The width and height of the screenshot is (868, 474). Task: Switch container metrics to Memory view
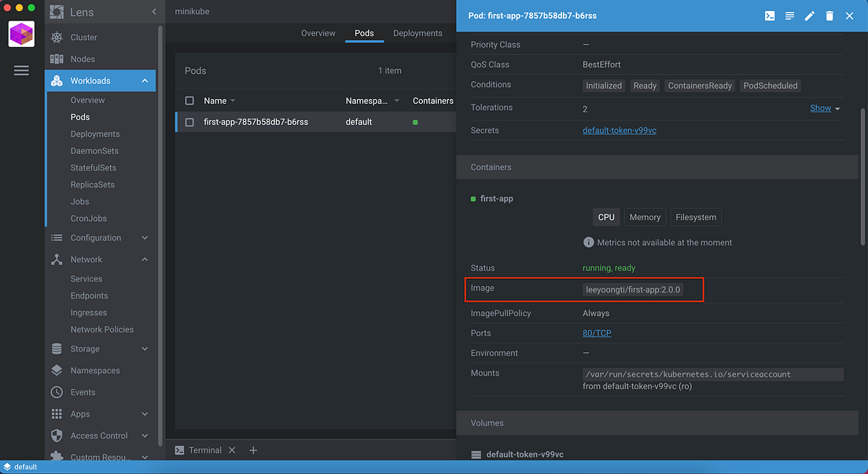click(645, 217)
